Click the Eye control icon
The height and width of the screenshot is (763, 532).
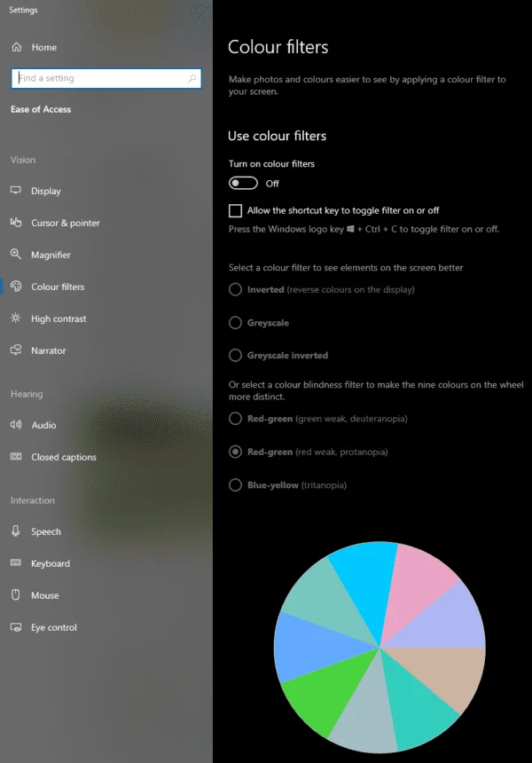(16, 626)
